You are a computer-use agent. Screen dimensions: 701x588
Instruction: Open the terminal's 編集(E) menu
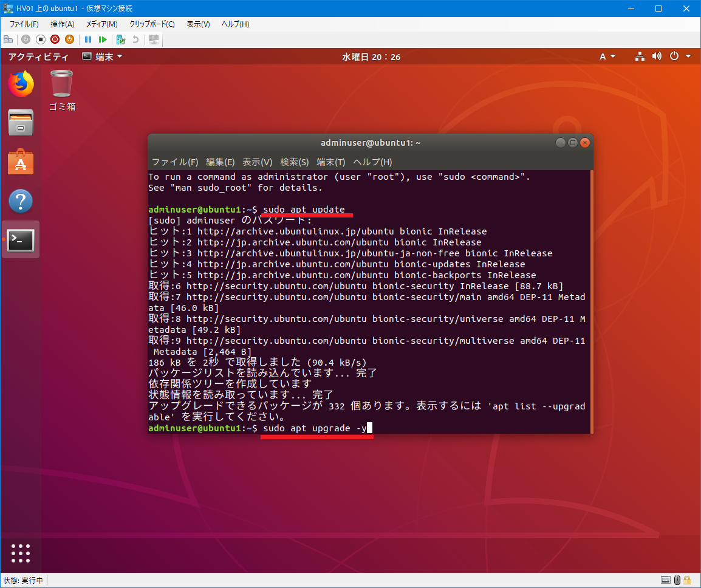pos(220,162)
